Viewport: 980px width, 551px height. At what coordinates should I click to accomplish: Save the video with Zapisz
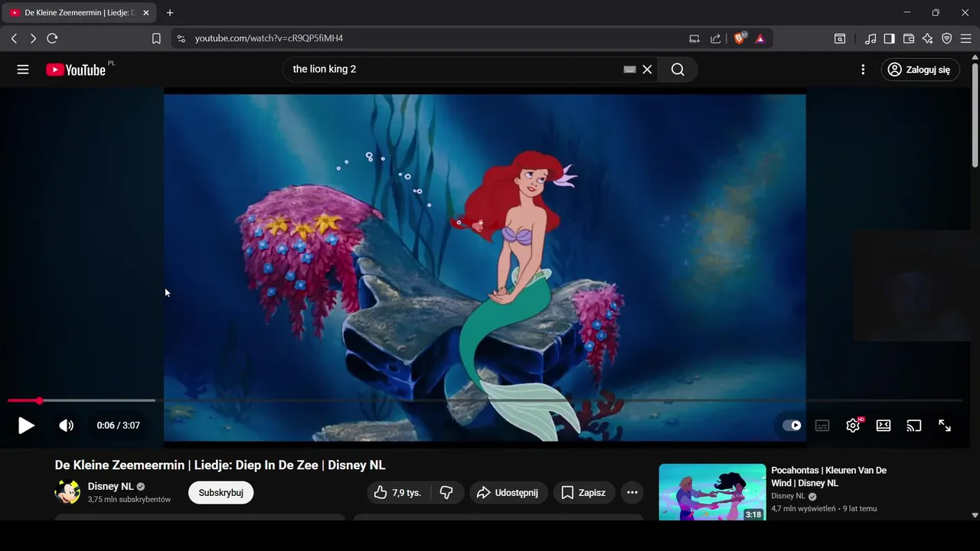pos(583,493)
